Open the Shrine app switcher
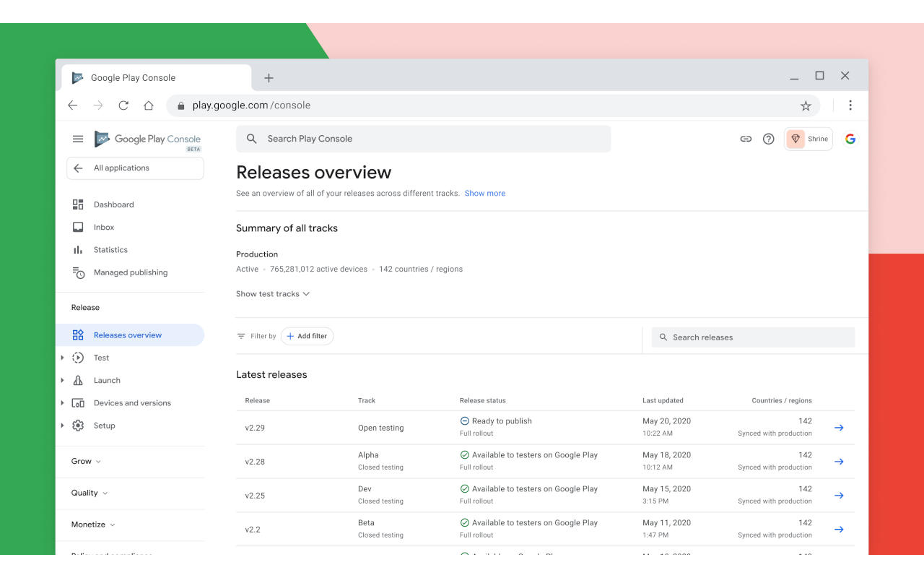Viewport: 924px width, 578px height. tap(808, 139)
